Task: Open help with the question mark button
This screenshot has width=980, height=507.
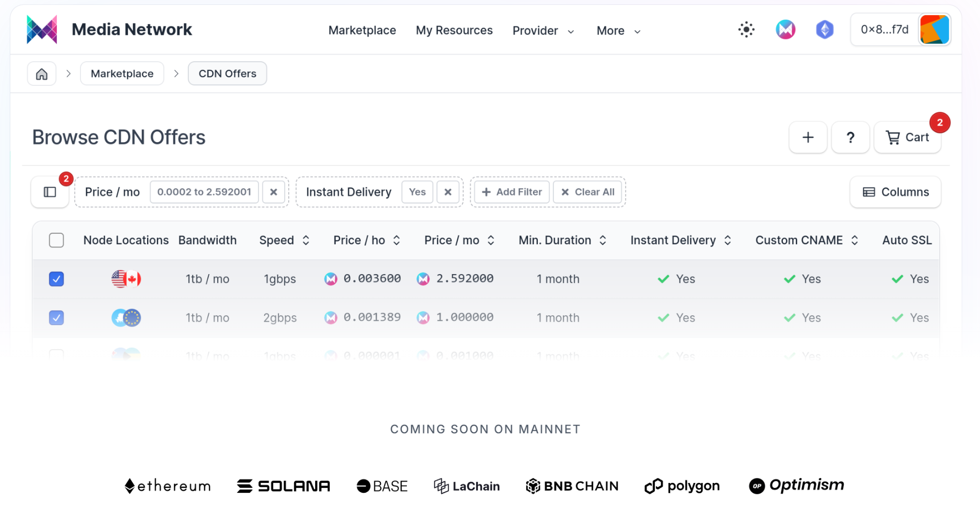Action: [851, 138]
